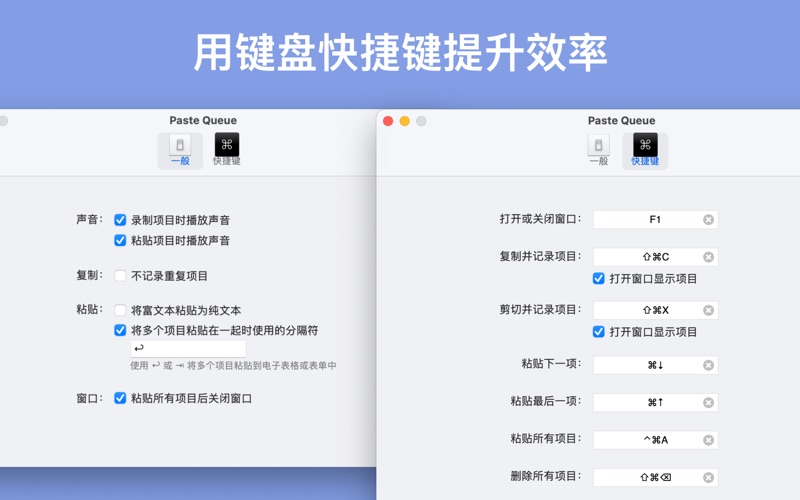The image size is (800, 500).
Task: Uncheck 粘贴所有项目后关闭窗口 checkbox
Action: point(120,398)
